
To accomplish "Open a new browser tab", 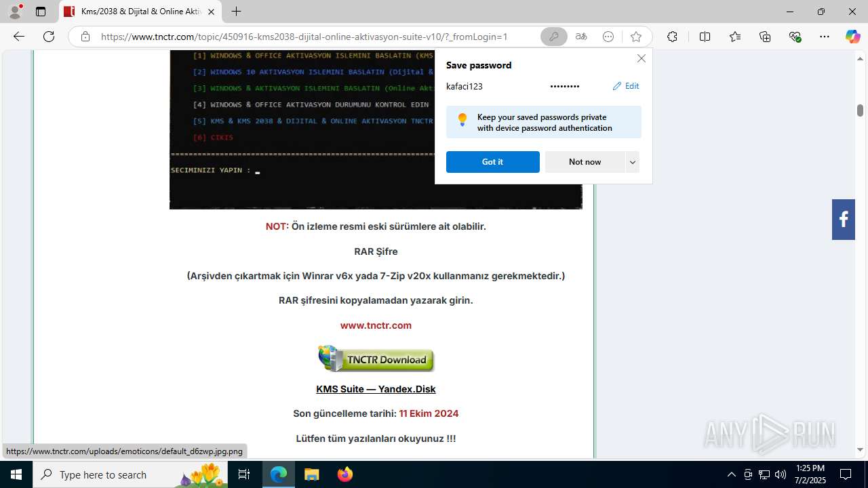I will 236,12.
